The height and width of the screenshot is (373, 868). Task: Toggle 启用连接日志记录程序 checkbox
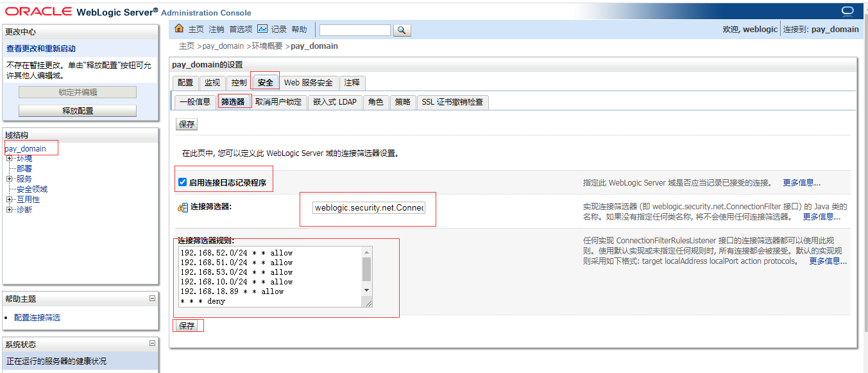click(x=182, y=182)
